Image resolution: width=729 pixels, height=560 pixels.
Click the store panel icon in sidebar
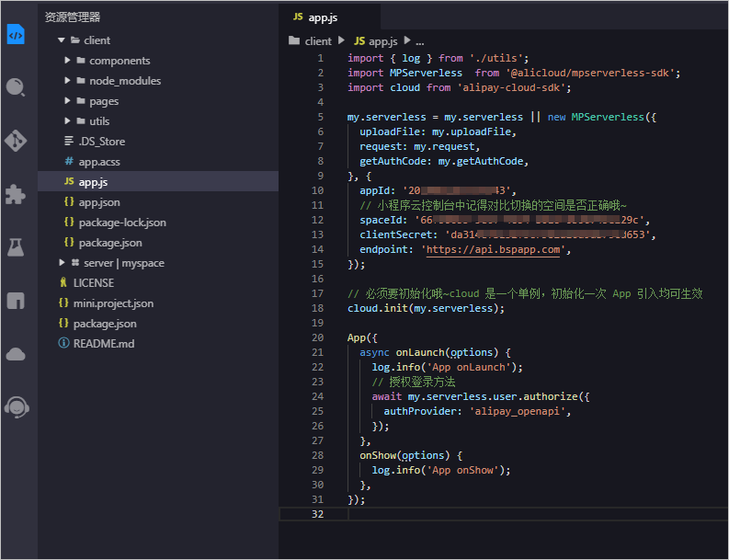pyautogui.click(x=16, y=301)
